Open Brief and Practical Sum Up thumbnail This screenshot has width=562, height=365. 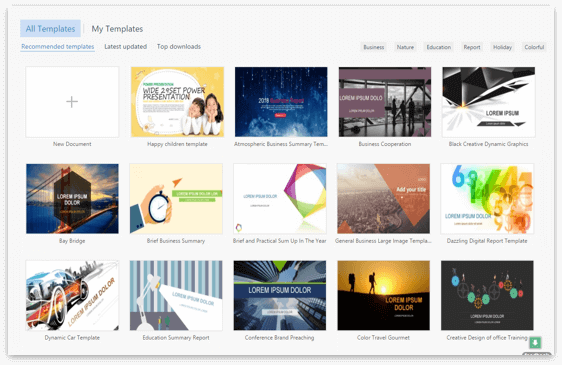click(x=280, y=199)
